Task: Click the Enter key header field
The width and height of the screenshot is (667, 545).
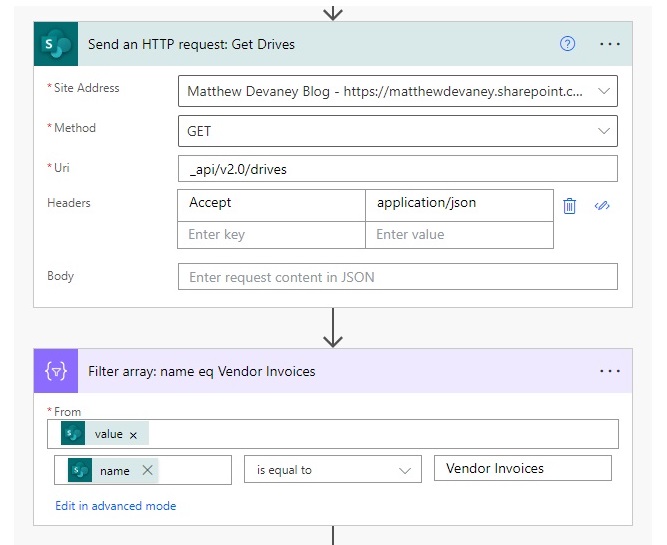Action: (271, 235)
